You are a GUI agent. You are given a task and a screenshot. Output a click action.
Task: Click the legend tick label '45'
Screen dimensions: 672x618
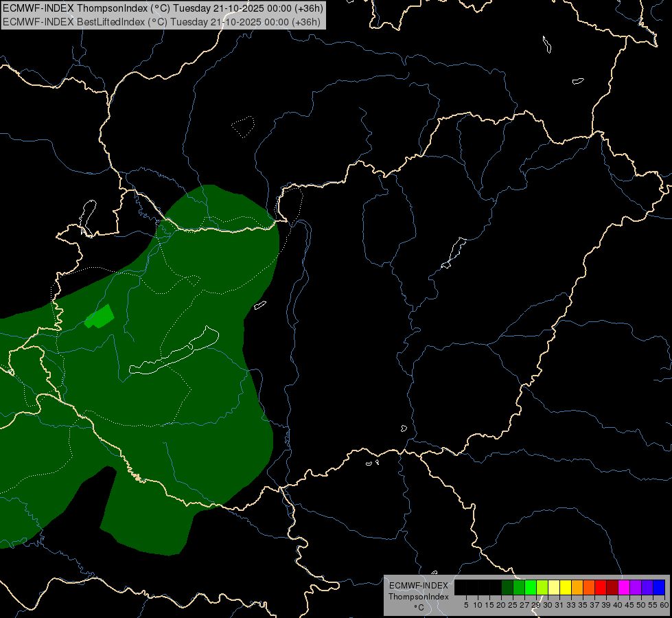pyautogui.click(x=629, y=605)
